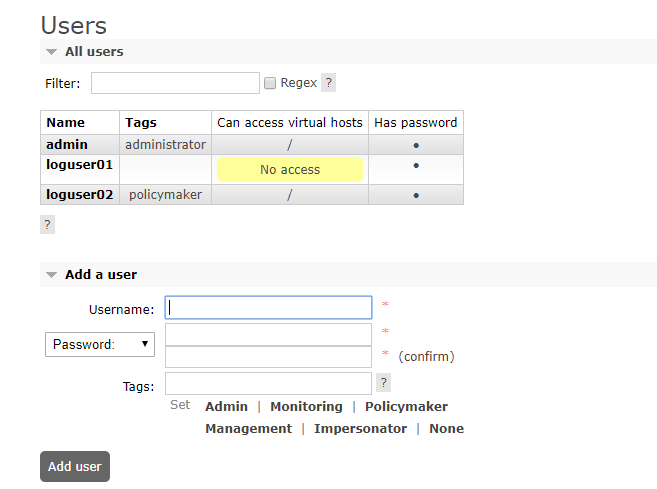Image resolution: width=657 pixels, height=489 pixels.
Task: Open the admin user entry
Action: (x=67, y=145)
